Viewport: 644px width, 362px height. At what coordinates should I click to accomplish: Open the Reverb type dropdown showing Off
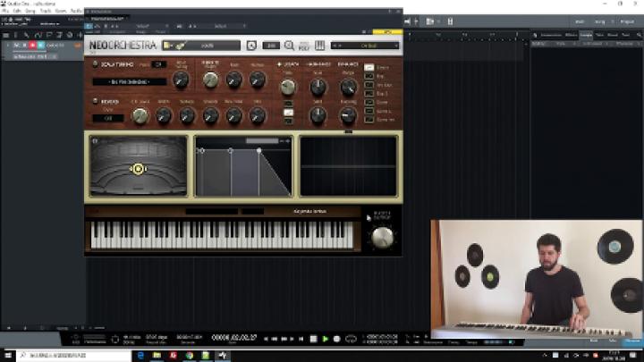(108, 118)
